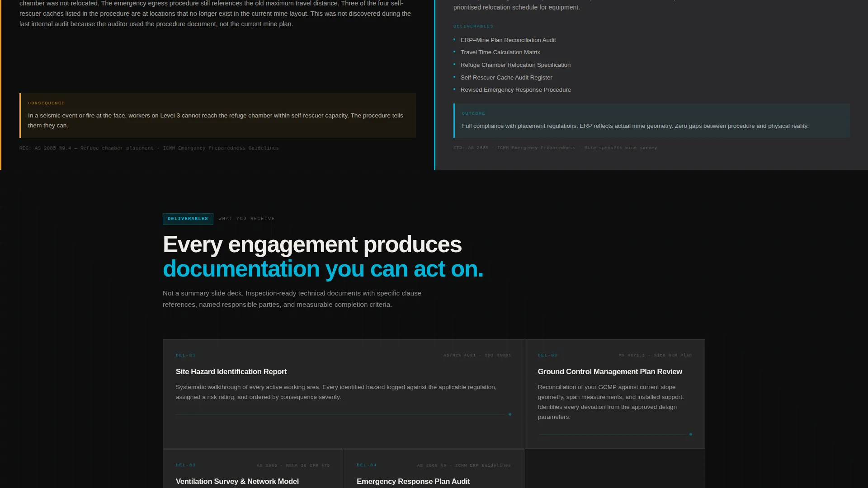Click the OUTCOME label in the teal box
Viewport: 868px width, 488px height.
click(473, 113)
